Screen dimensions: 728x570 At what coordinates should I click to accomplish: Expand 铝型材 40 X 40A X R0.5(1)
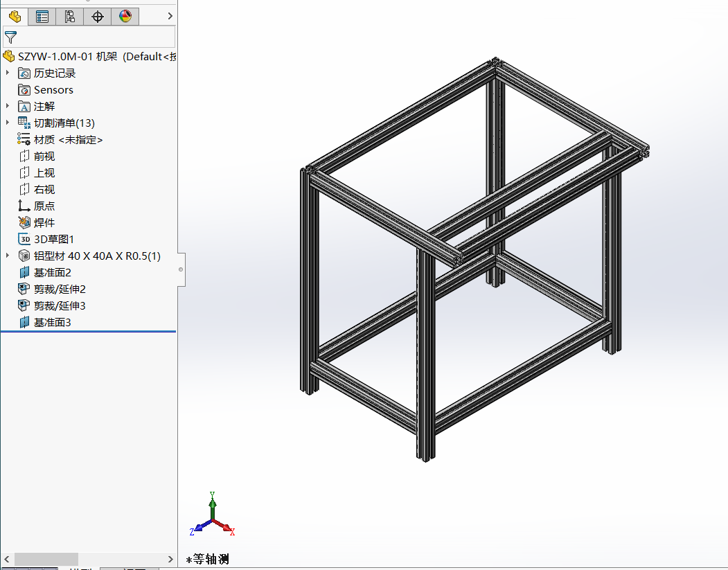(8, 256)
